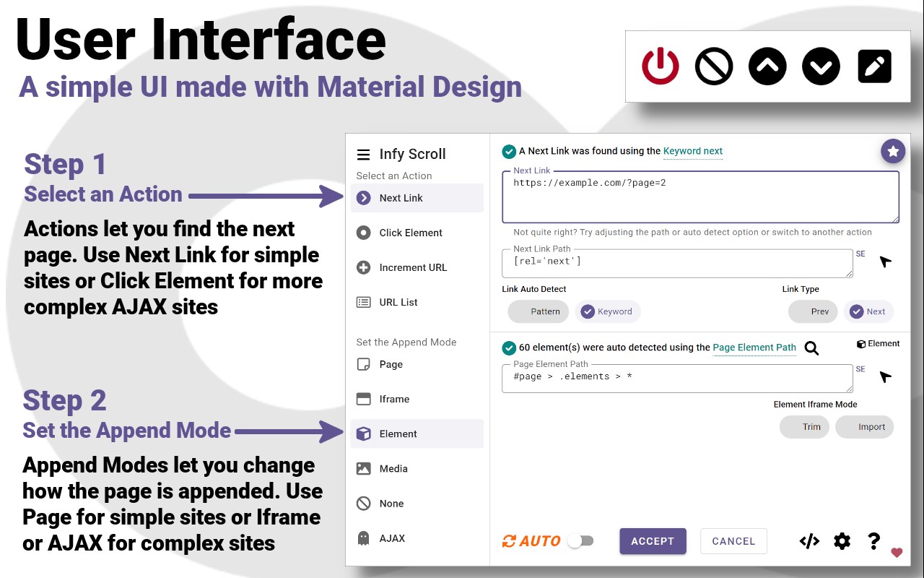Select the Prev link type chip
This screenshot has height=578, width=924.
pos(813,311)
